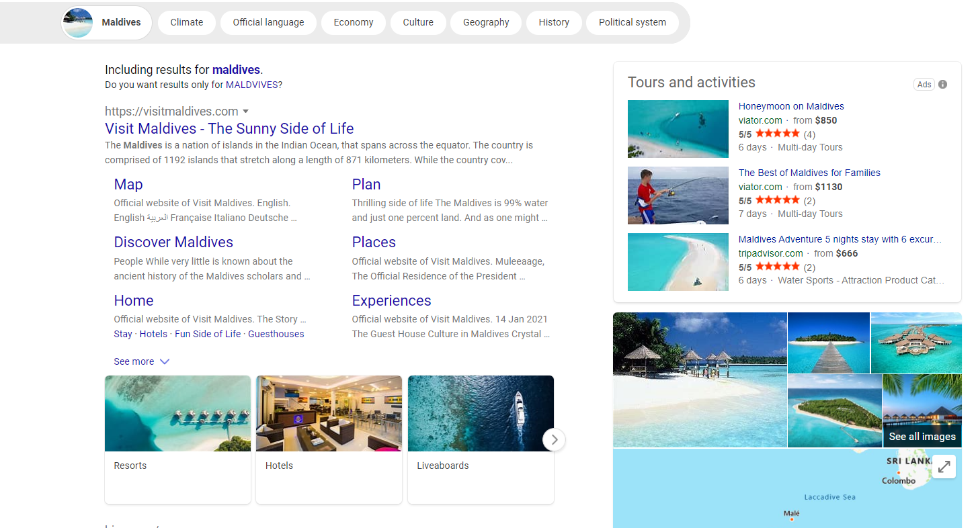Select the History chip
The image size is (980, 528).
554,22
